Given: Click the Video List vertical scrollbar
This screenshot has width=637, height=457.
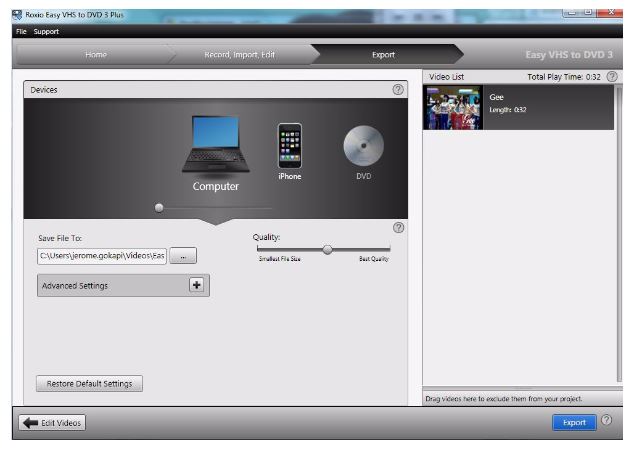Looking at the screenshot, I should pos(619,234).
